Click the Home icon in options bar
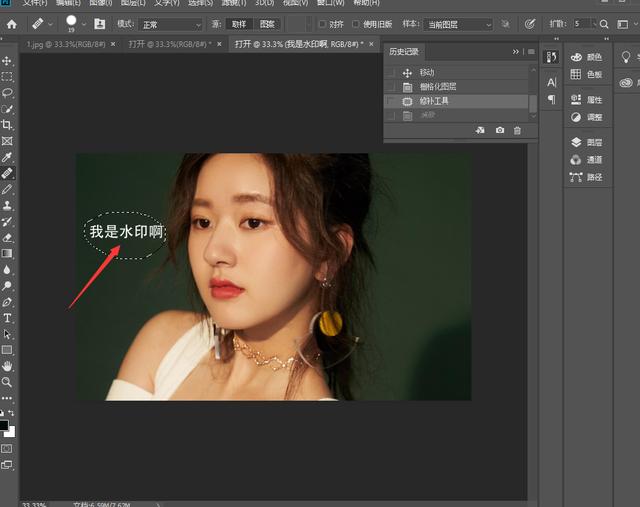Viewport: 640px width, 507px height. (x=11, y=24)
